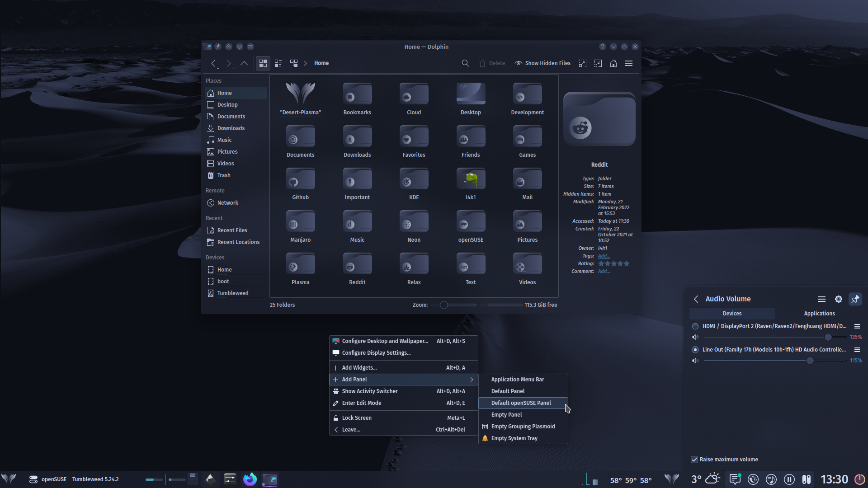
Task: Open Trash in Places sidebar
Action: [236, 175]
